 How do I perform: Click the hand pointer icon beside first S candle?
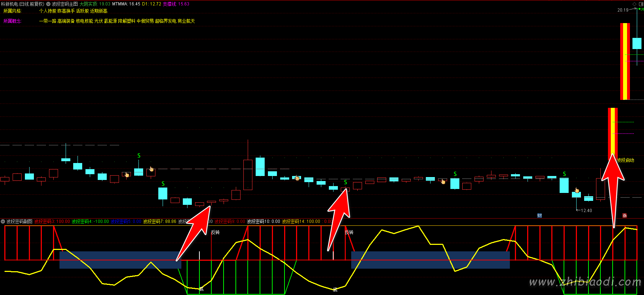click(151, 169)
